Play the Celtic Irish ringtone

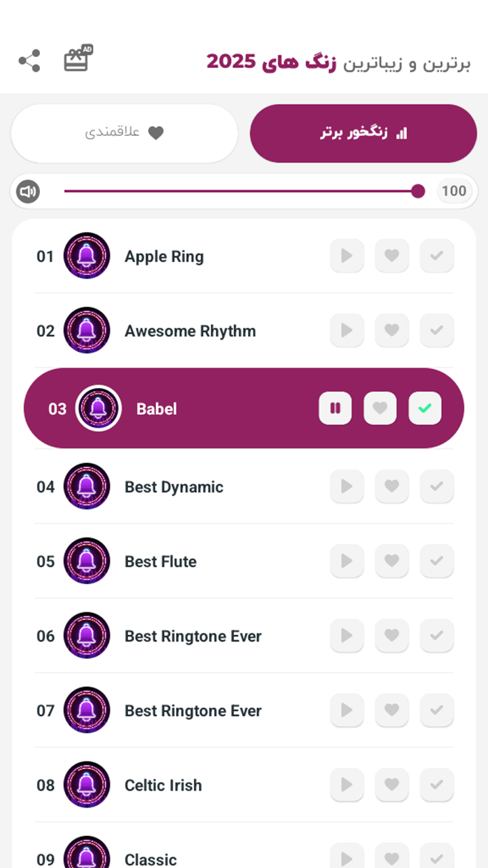coord(347,785)
